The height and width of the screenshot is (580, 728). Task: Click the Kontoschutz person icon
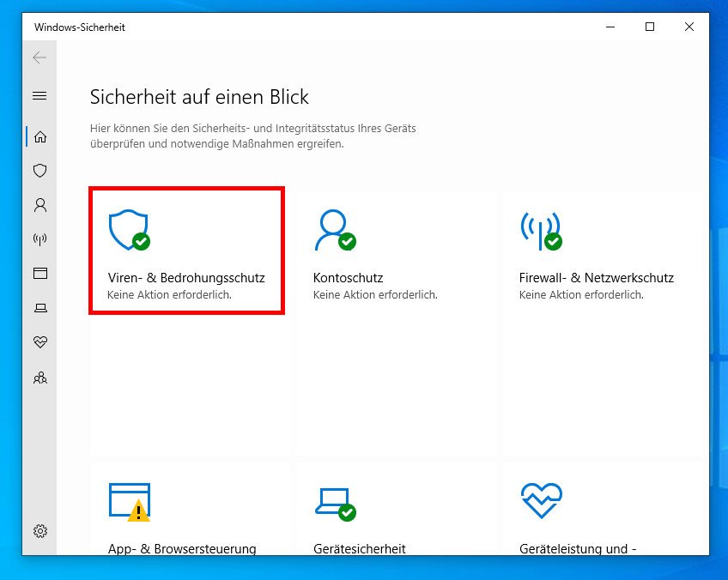coord(335,230)
